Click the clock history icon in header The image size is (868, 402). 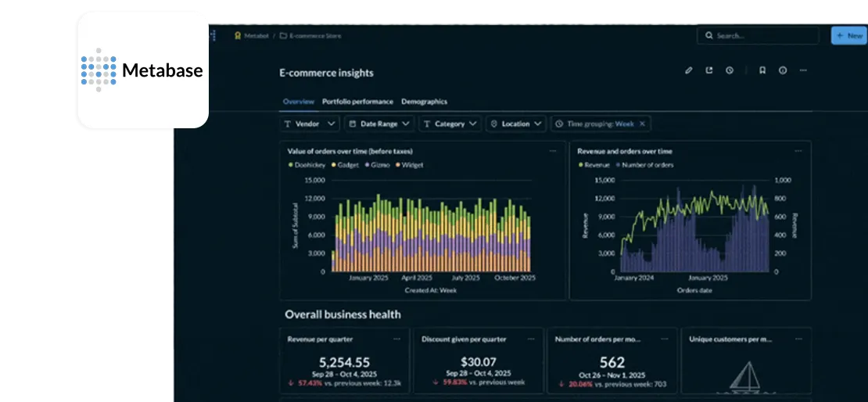point(730,70)
